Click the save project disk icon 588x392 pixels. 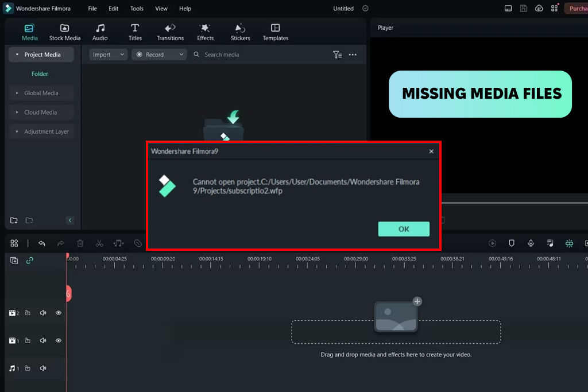pos(524,8)
